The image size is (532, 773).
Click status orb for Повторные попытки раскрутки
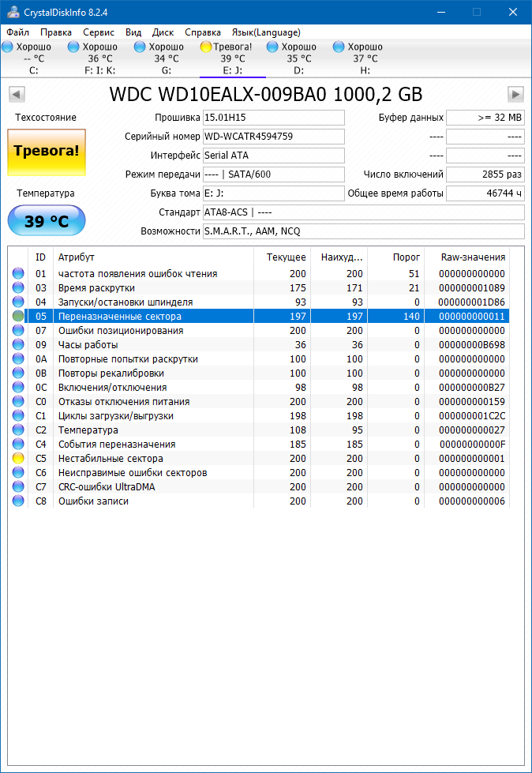coord(18,359)
